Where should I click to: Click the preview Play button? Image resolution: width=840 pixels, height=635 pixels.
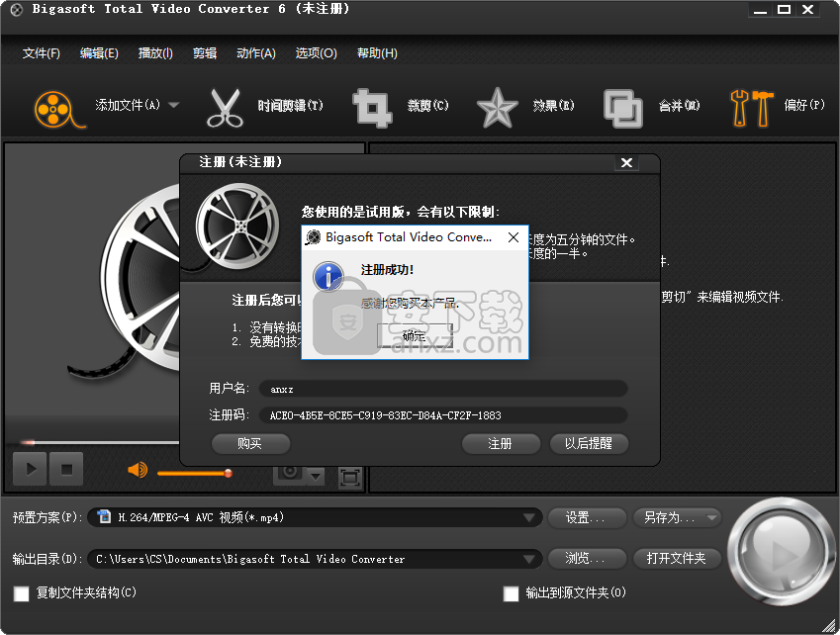pos(30,469)
